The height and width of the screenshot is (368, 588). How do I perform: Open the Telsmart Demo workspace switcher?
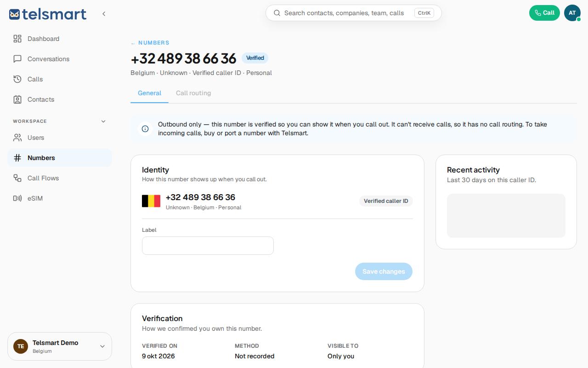coord(60,346)
